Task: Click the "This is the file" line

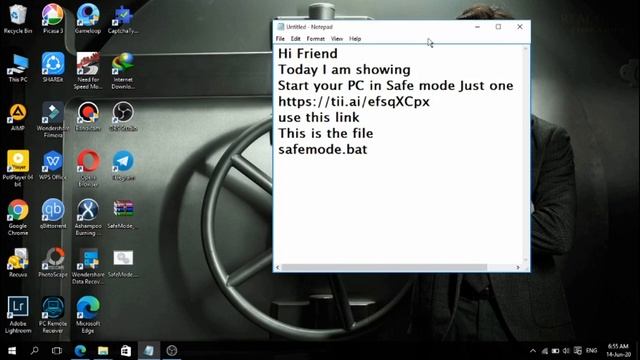Action: (x=326, y=133)
